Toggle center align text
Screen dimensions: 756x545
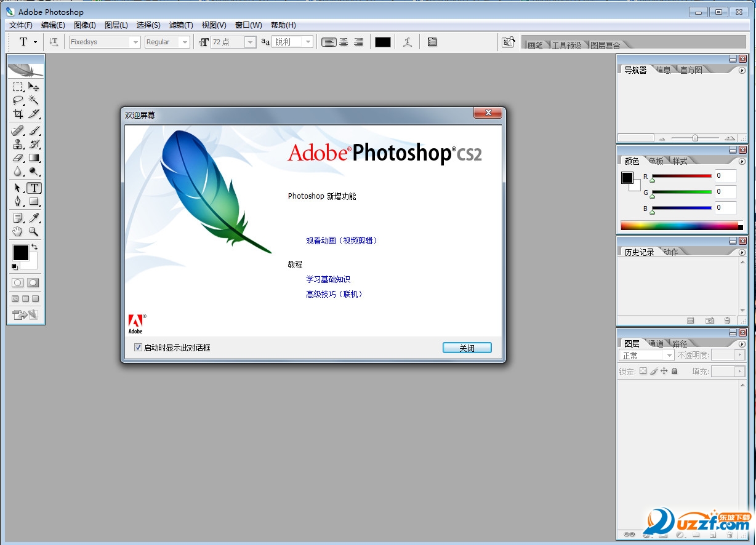(x=344, y=42)
